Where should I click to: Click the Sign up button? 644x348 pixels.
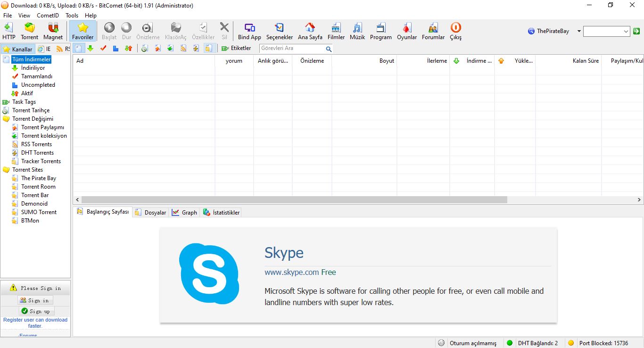point(37,311)
